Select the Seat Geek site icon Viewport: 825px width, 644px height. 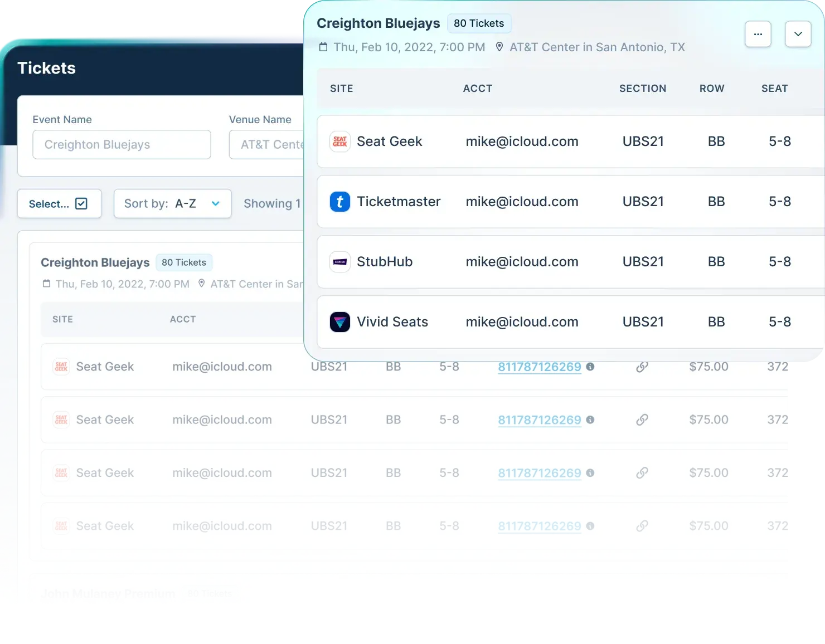(x=339, y=142)
